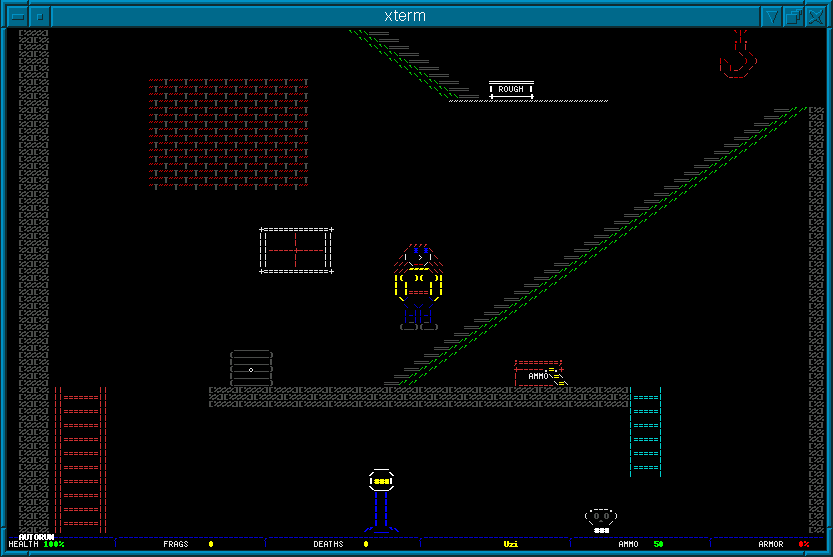Viewport: 833px width, 557px height.
Task: Click the AMMO 50 status entry
Action: tap(641, 544)
